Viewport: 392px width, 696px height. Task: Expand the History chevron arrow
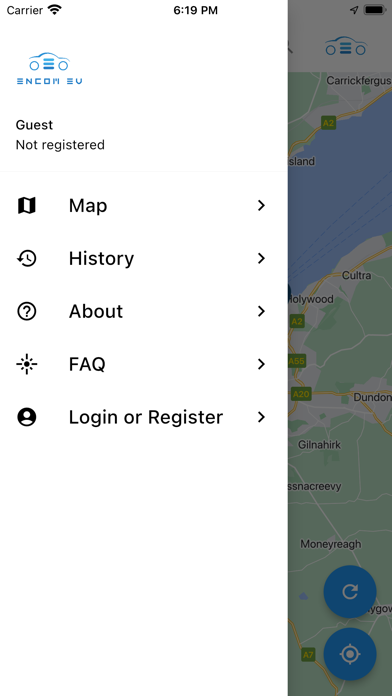coord(261,258)
